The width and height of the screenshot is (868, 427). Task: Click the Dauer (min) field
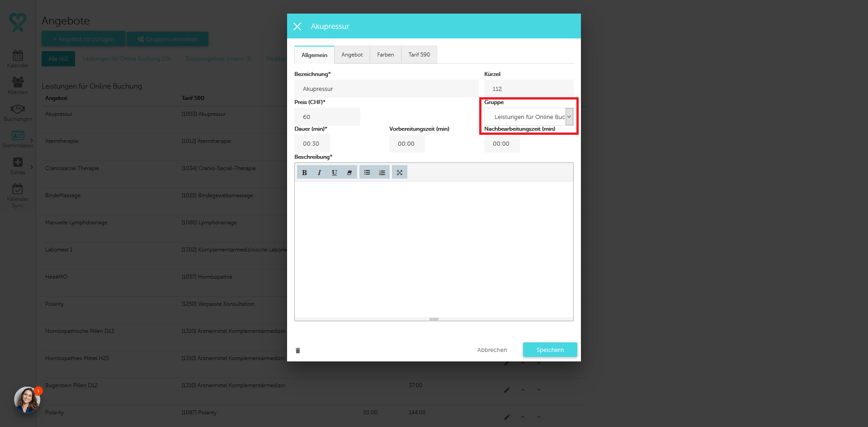click(x=312, y=144)
